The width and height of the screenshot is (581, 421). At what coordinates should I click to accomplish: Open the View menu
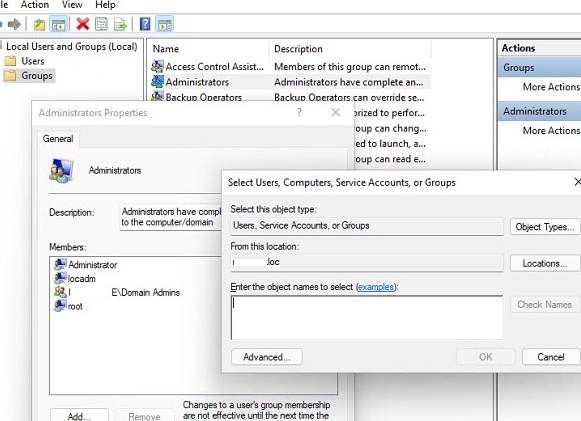pos(72,5)
